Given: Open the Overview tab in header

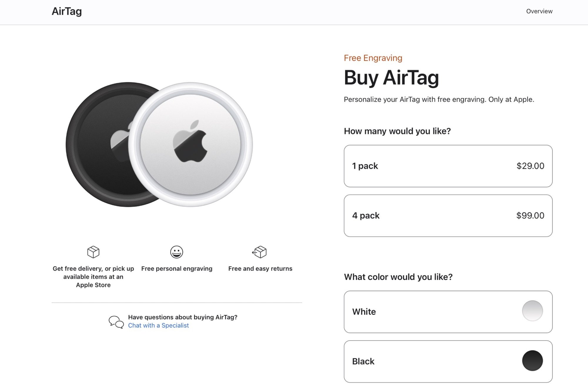Looking at the screenshot, I should pyautogui.click(x=539, y=11).
